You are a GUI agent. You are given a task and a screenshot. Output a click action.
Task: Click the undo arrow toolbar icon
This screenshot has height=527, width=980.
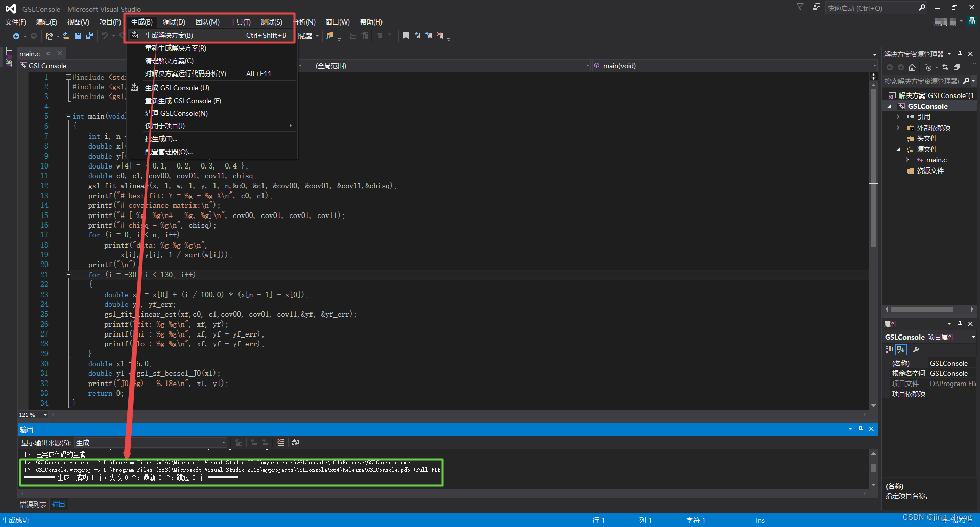click(x=104, y=36)
